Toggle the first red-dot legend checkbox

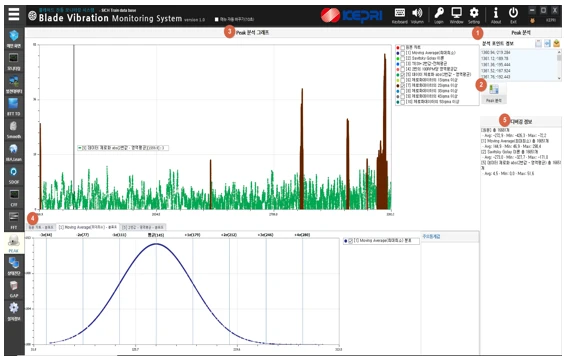(x=402, y=47)
